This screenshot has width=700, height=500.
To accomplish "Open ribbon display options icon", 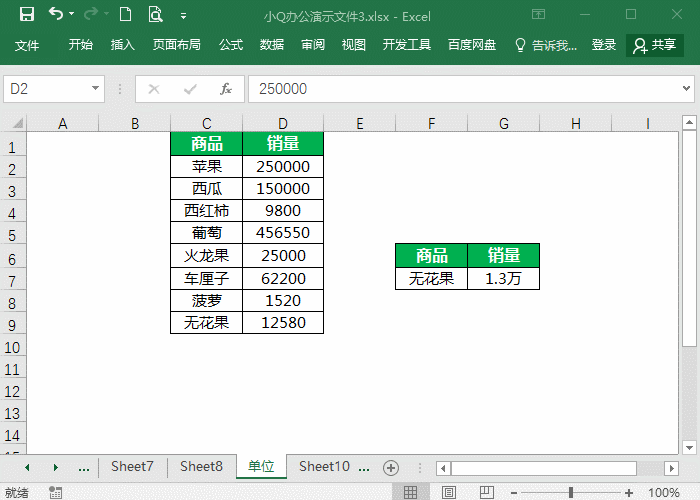I will tap(538, 14).
